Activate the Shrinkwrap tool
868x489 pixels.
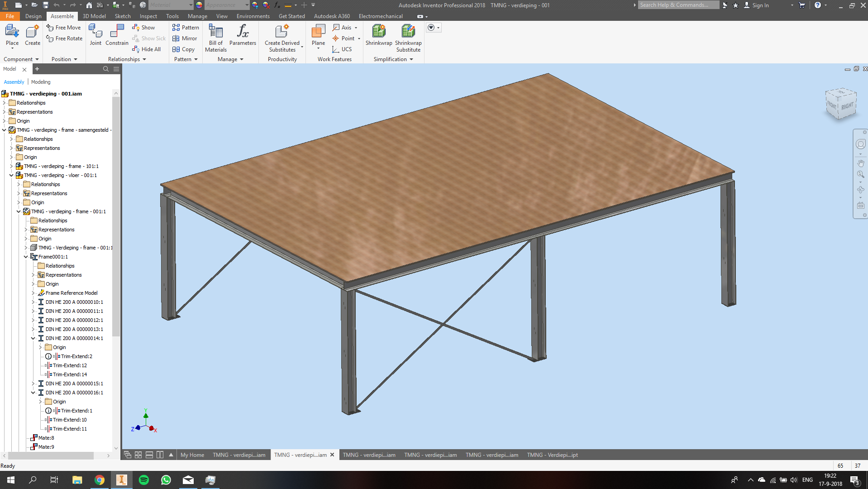(x=378, y=36)
